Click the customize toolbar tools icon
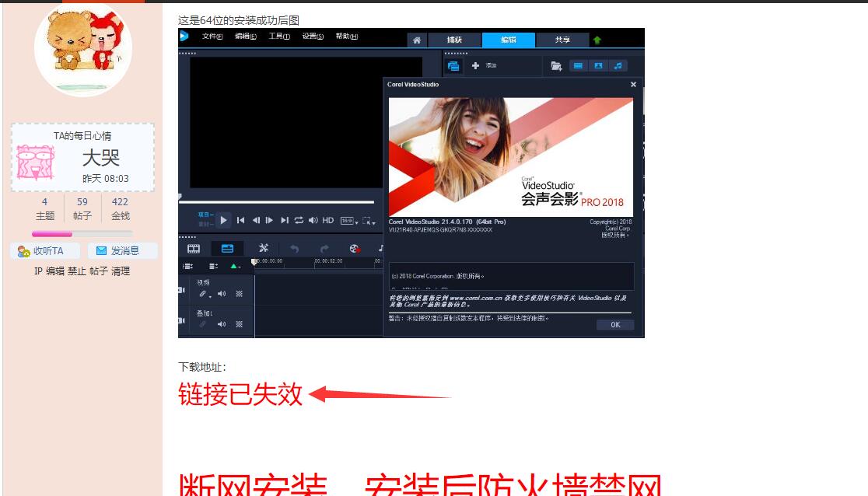The width and height of the screenshot is (868, 496). (x=264, y=249)
